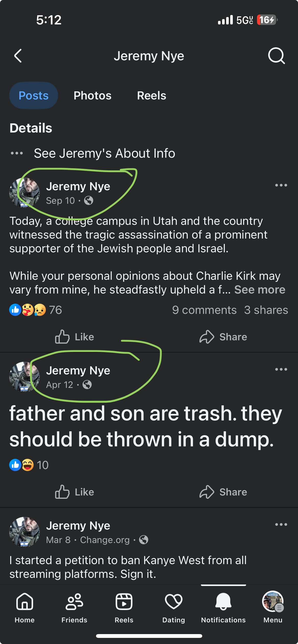Viewport: 298px width, 644px height.
Task: Like the Apr 12 post
Action: (x=75, y=492)
